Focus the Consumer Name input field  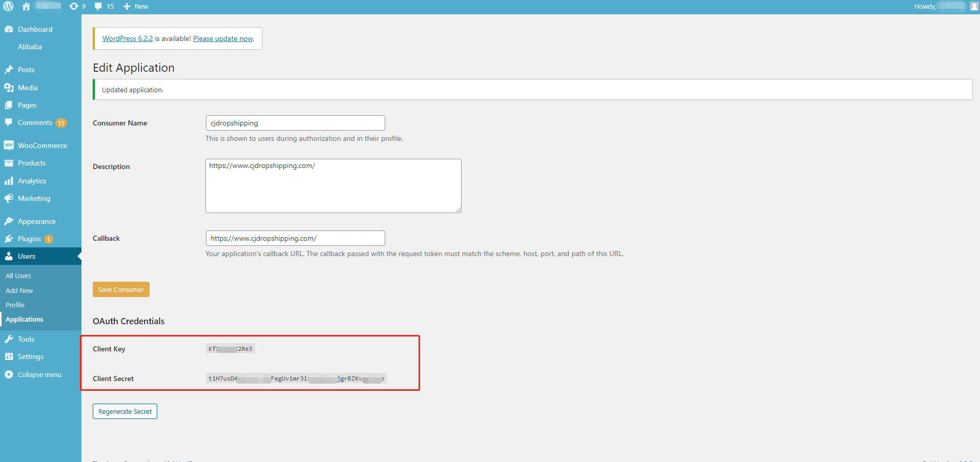[295, 123]
